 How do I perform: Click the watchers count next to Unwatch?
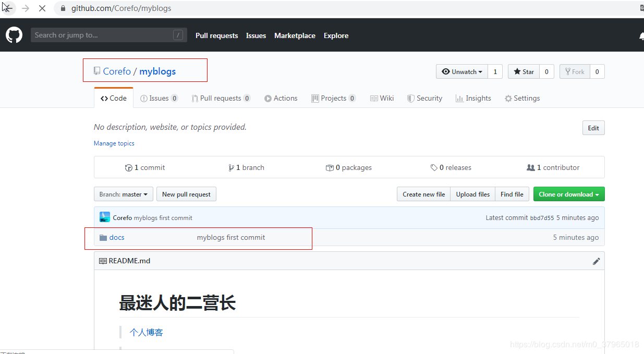coord(495,71)
